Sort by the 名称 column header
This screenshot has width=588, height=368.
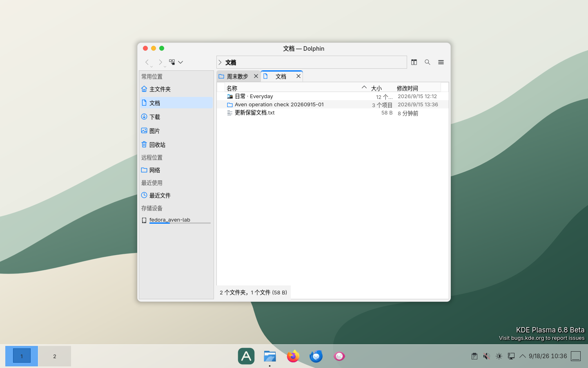(296, 88)
